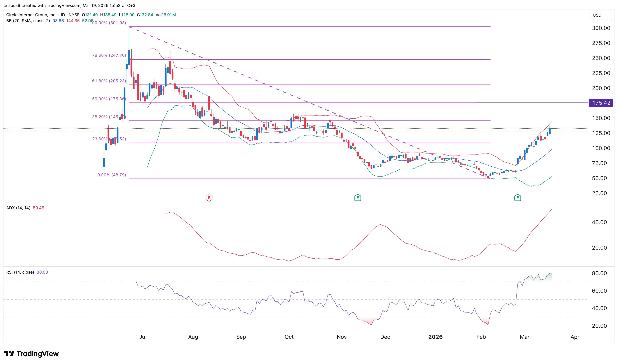This screenshot has width=618, height=364.
Task: Click the green earnings marker near November
Action: (x=357, y=198)
